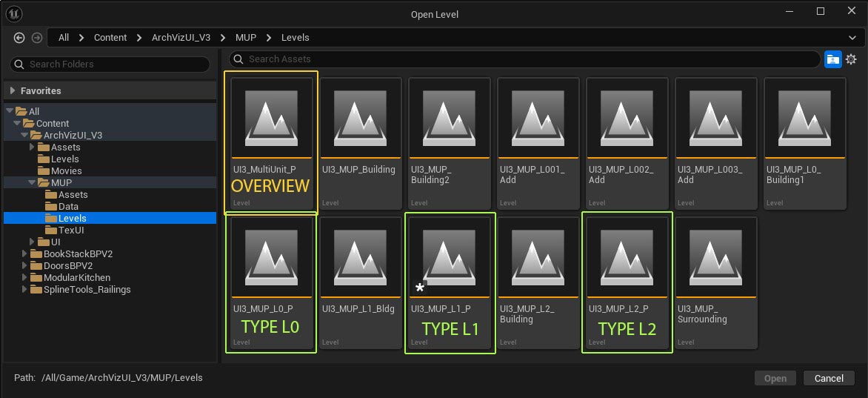
Task: Select the ModularKitchen folder
Action: (x=110, y=278)
